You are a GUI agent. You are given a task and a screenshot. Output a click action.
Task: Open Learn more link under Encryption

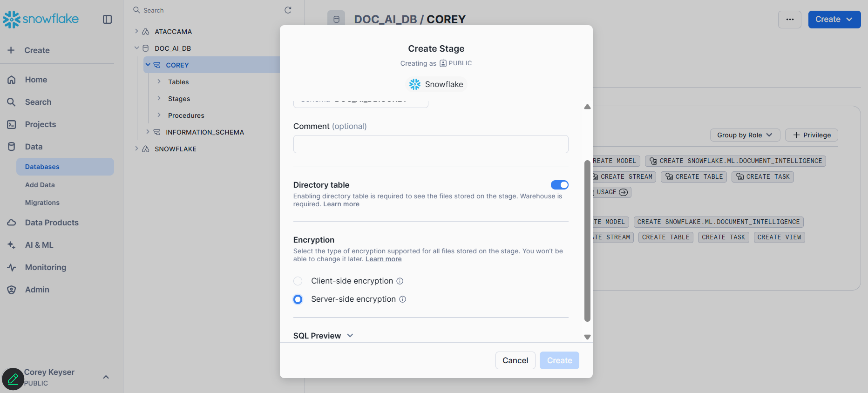click(383, 259)
